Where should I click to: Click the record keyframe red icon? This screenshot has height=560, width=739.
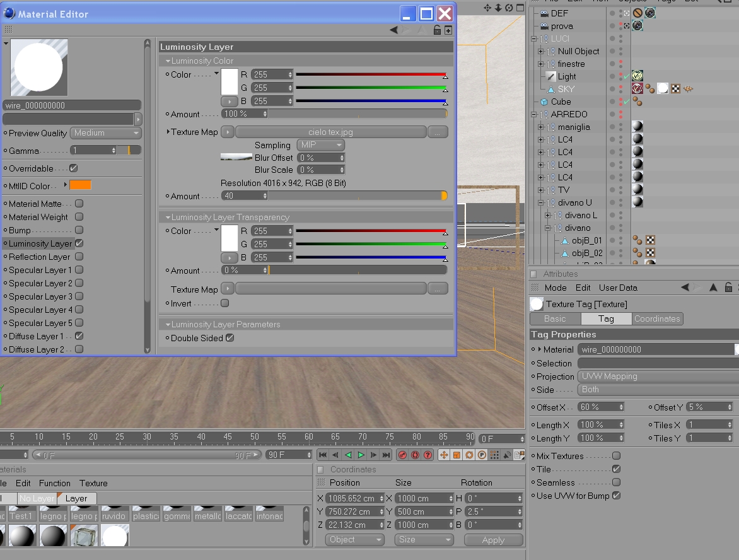pos(402,455)
